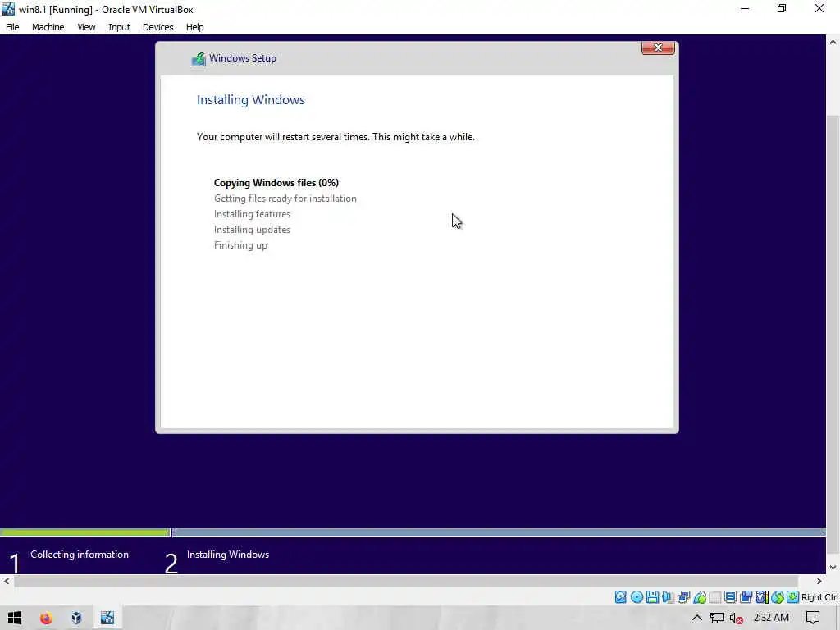Click "Installing features" step text
This screenshot has width=840, height=630.
253,214
